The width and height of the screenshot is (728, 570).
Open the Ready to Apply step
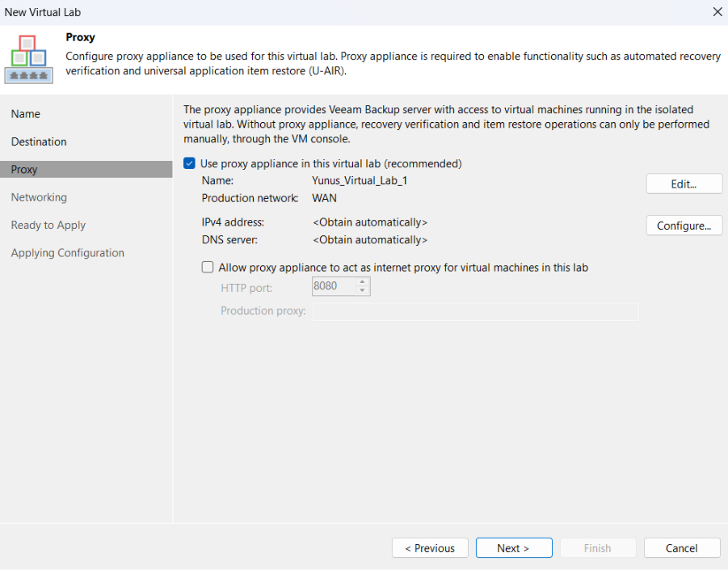[x=48, y=226]
